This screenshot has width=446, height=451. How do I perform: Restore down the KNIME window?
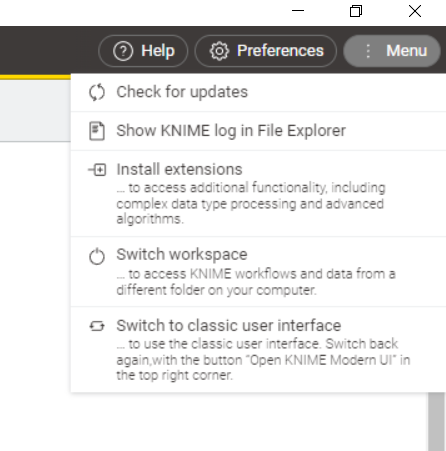pos(356,11)
